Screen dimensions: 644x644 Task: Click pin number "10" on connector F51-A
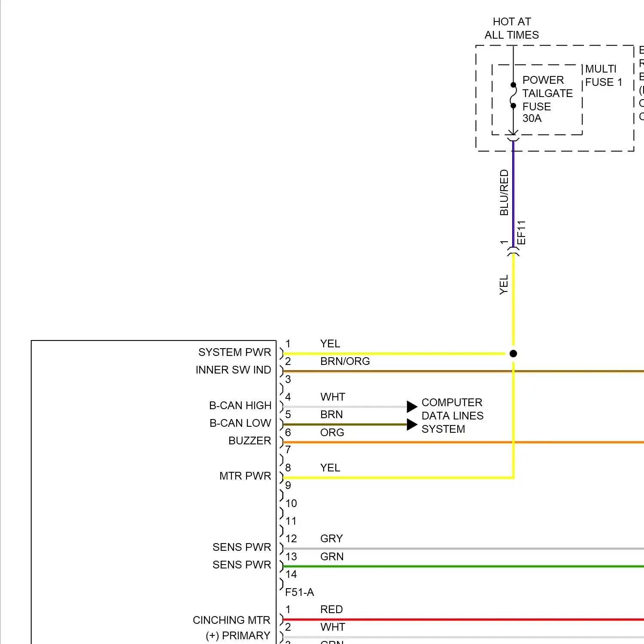point(291,504)
